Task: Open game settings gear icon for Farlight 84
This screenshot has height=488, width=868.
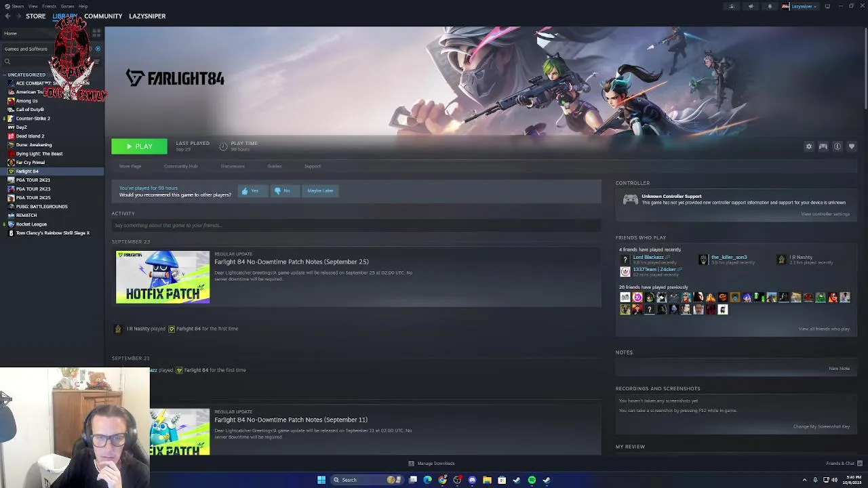Action: pos(808,146)
